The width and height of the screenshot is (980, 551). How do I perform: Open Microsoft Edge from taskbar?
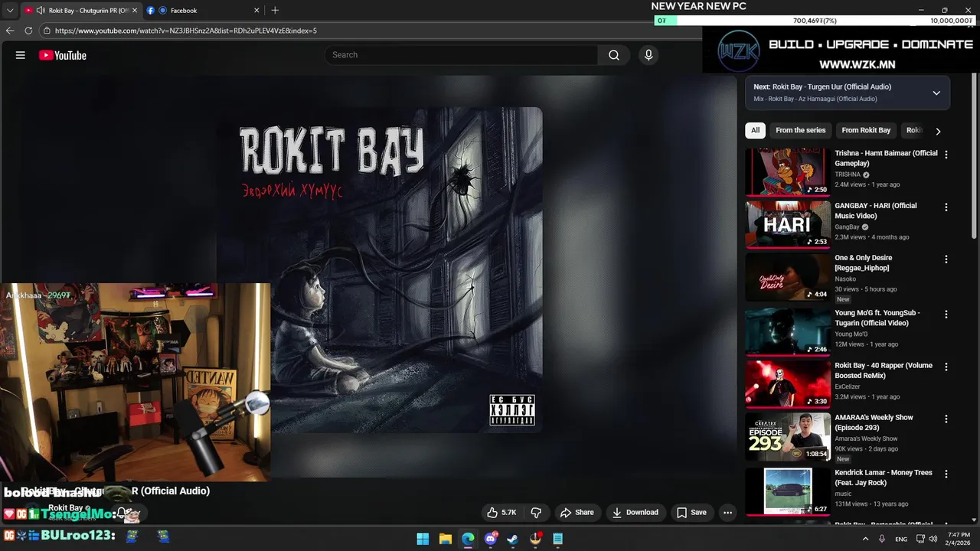click(468, 539)
